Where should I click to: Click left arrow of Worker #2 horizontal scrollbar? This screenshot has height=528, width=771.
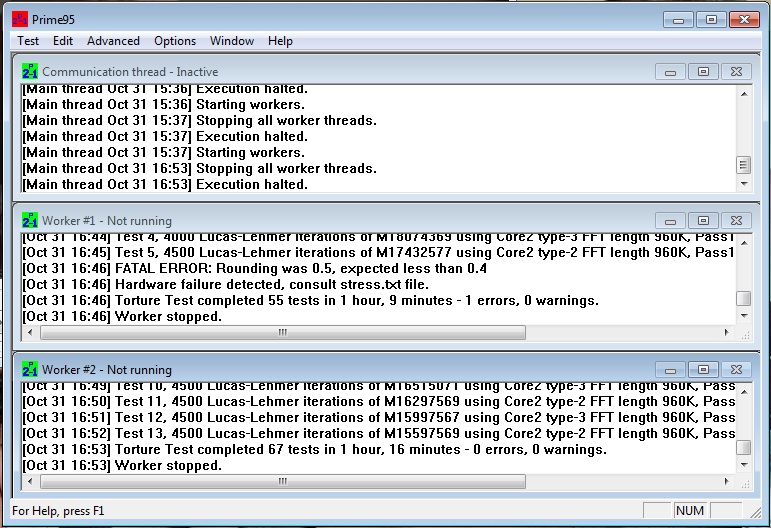[x=30, y=481]
